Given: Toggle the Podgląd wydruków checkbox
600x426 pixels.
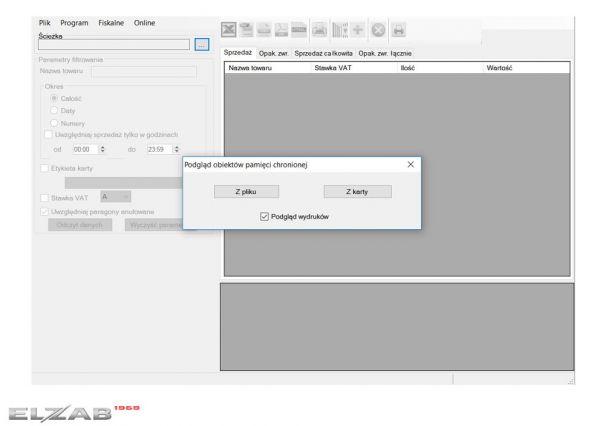Looking at the screenshot, I should 264,216.
